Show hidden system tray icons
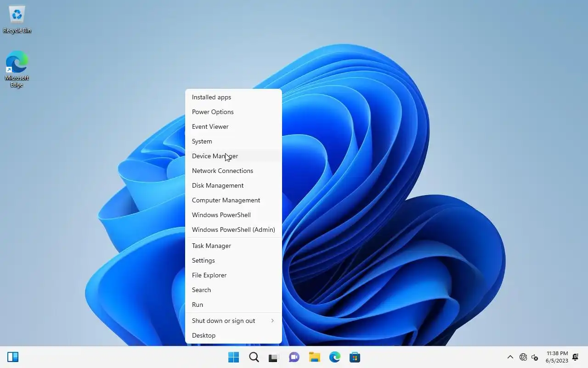The image size is (588, 368). [x=510, y=357]
